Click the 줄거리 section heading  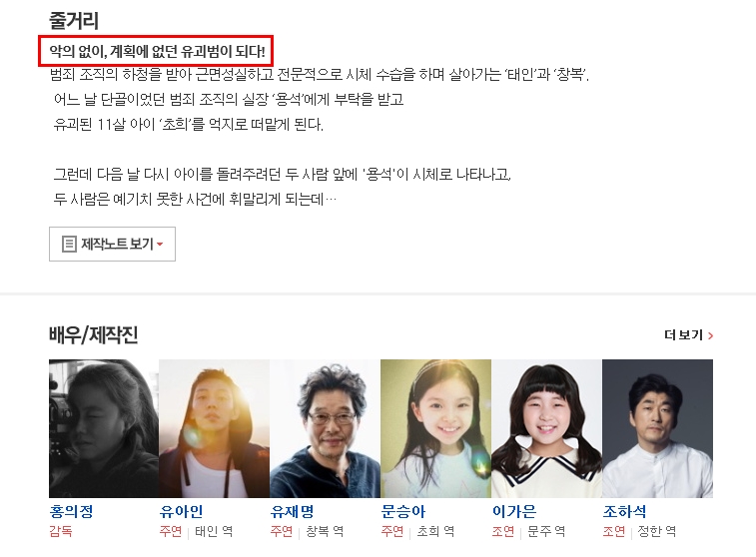pos(74,20)
